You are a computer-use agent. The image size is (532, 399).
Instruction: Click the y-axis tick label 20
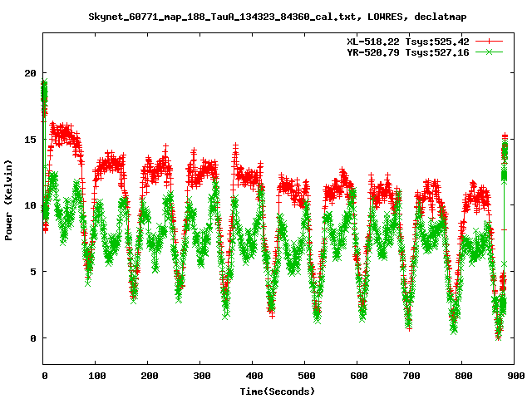pyautogui.click(x=30, y=73)
